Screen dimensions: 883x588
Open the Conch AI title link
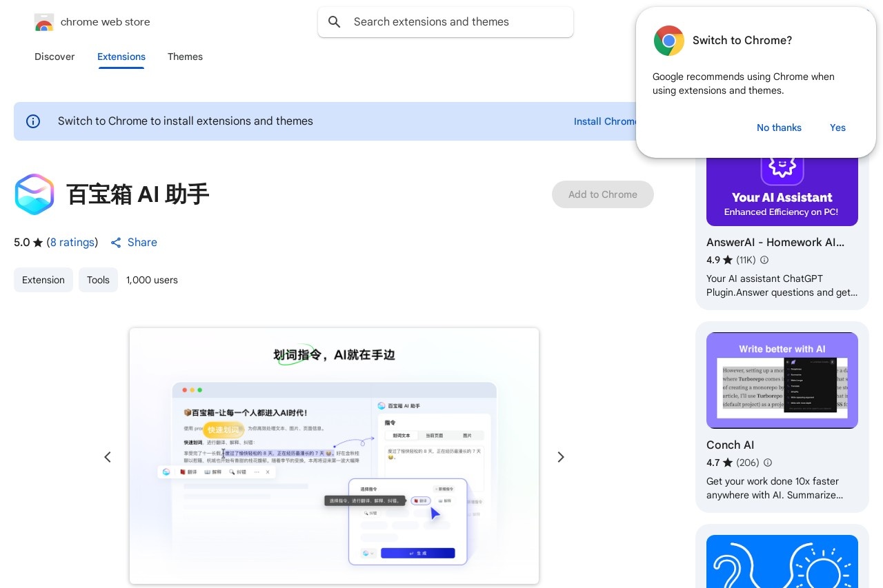[730, 445]
